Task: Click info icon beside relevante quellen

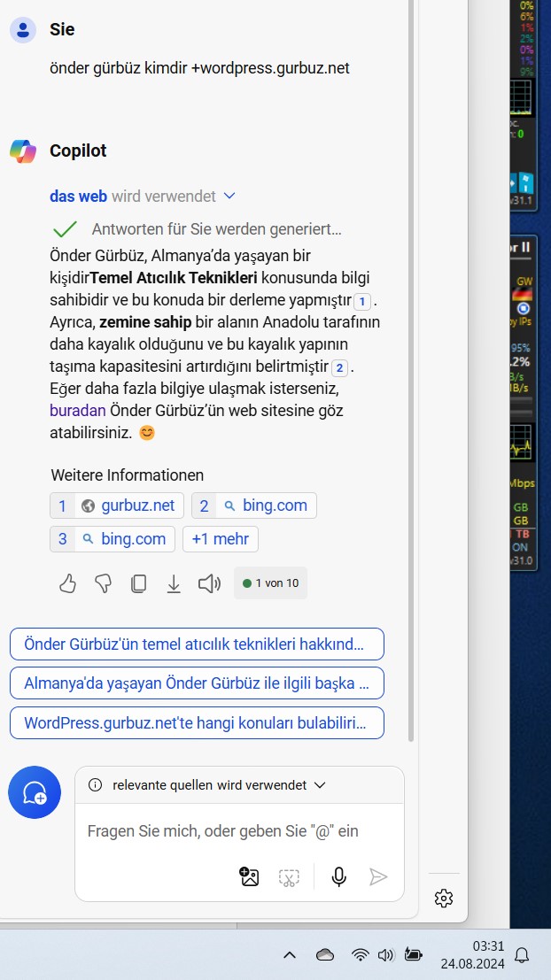Action: 95,785
